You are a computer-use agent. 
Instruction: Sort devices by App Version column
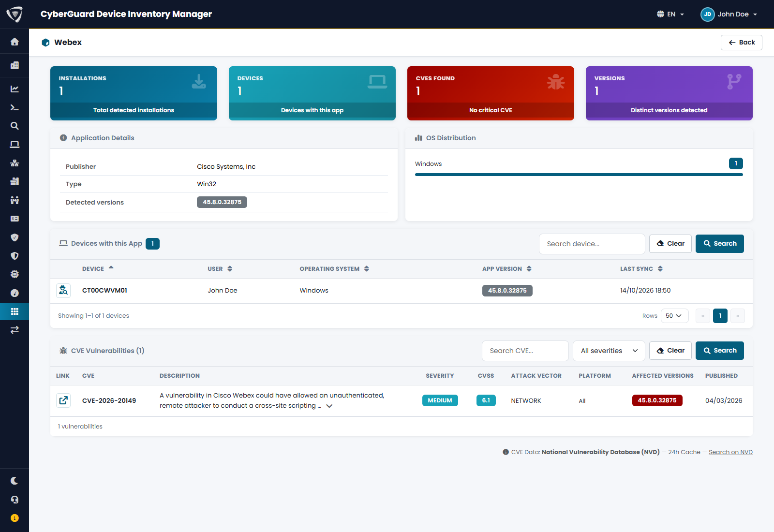point(507,269)
